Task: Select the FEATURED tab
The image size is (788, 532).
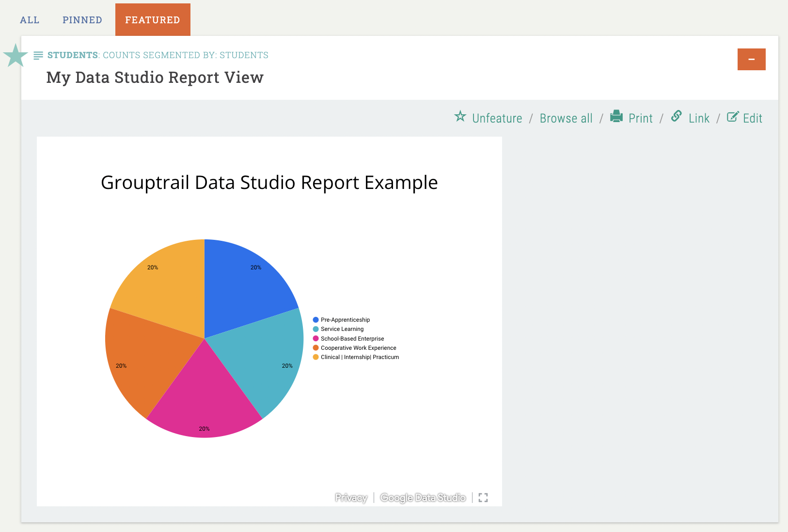Action: [153, 20]
